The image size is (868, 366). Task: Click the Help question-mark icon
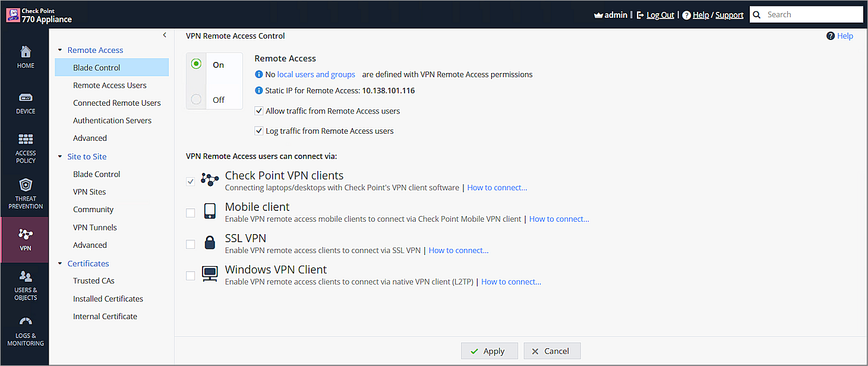pos(830,36)
